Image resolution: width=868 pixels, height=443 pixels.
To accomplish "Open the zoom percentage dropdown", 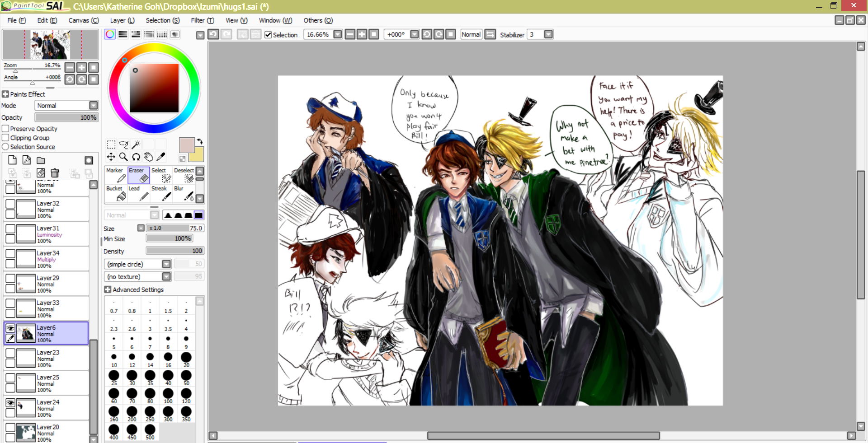I will pyautogui.click(x=338, y=34).
